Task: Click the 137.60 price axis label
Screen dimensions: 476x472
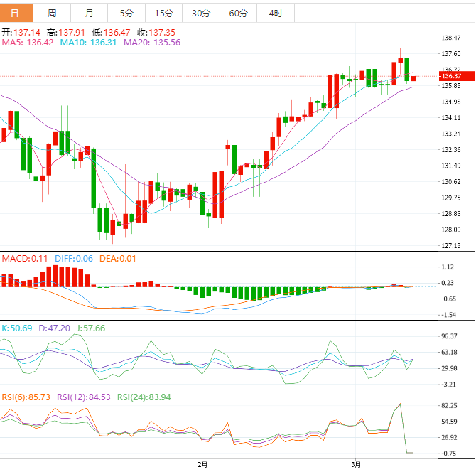Action: coord(451,54)
